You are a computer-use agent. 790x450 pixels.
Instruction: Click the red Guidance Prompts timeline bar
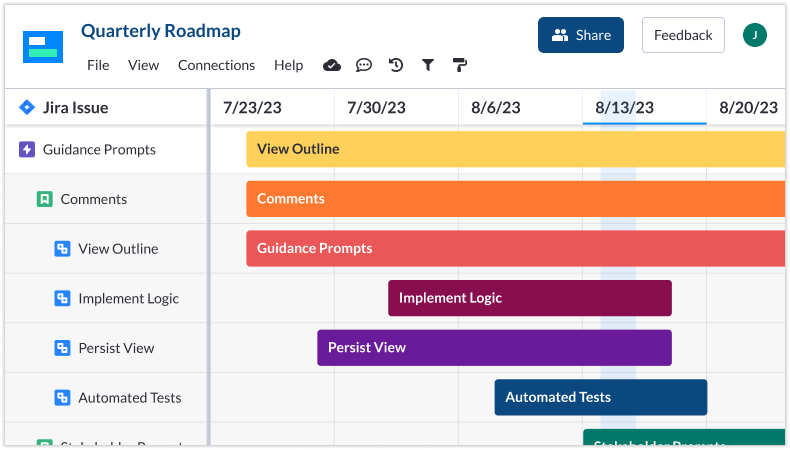[515, 248]
